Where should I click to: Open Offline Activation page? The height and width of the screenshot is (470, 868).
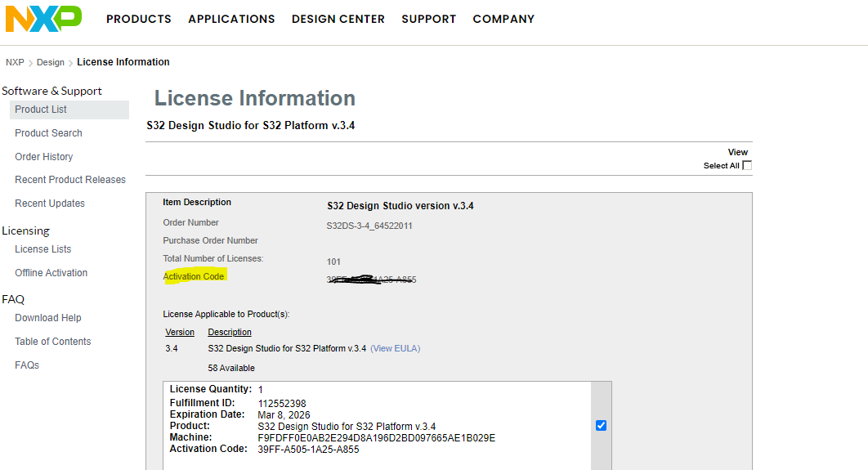point(51,273)
